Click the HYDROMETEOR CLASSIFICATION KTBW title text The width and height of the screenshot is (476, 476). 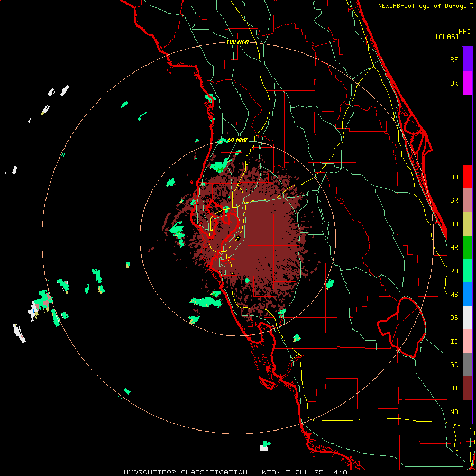click(237, 472)
